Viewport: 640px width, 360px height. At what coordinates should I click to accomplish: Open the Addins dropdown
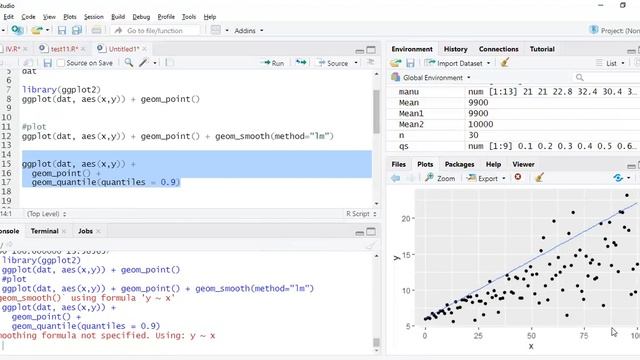249,31
